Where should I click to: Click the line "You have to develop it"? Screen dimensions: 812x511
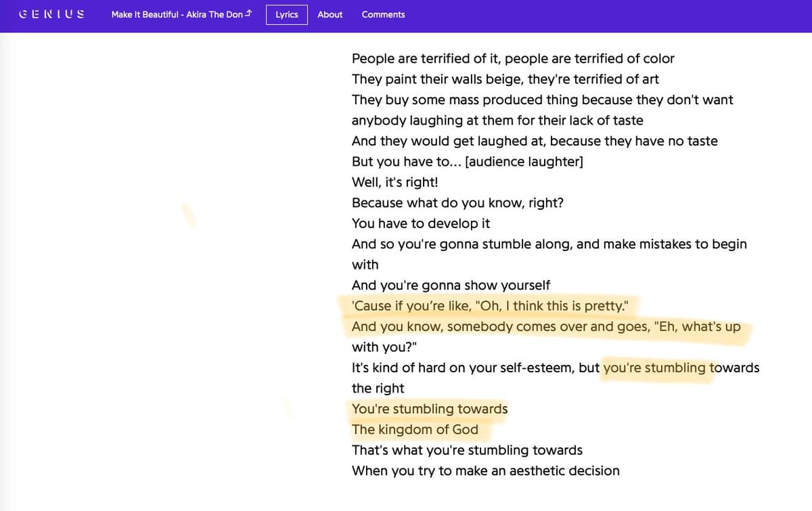(x=421, y=223)
